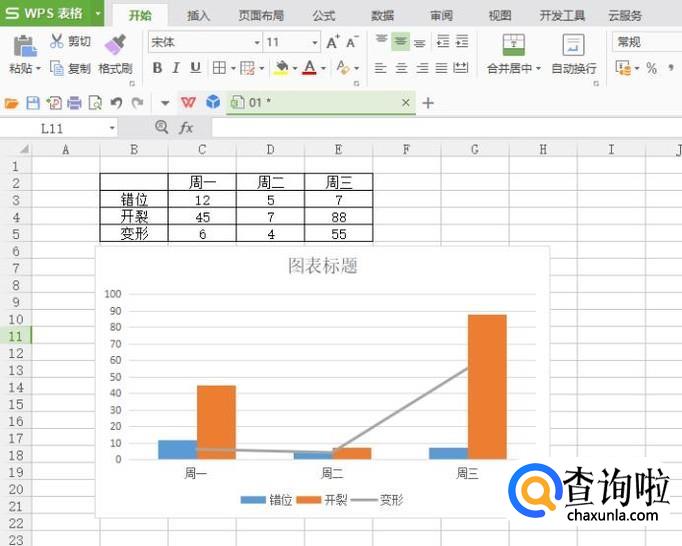The width and height of the screenshot is (682, 546).
Task: Open the number format 常规 dropdown
Action: pos(647,42)
